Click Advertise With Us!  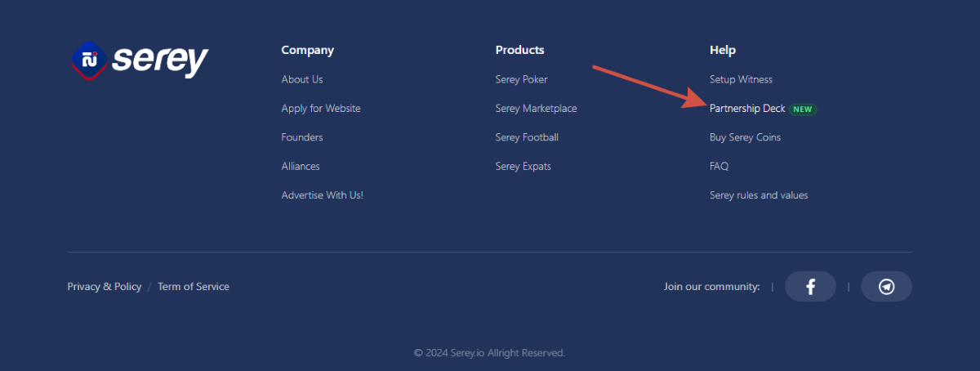tap(323, 195)
